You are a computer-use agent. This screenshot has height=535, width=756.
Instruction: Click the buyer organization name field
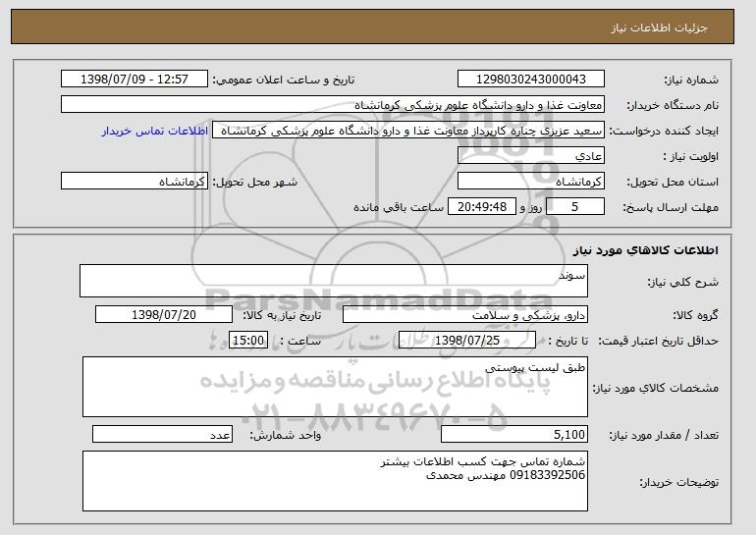tap(333, 105)
